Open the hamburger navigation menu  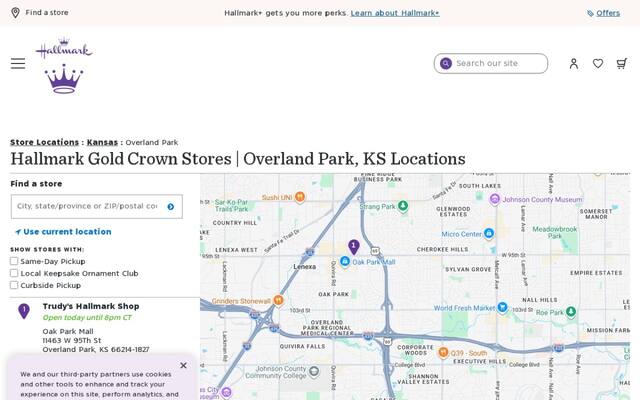[18, 63]
